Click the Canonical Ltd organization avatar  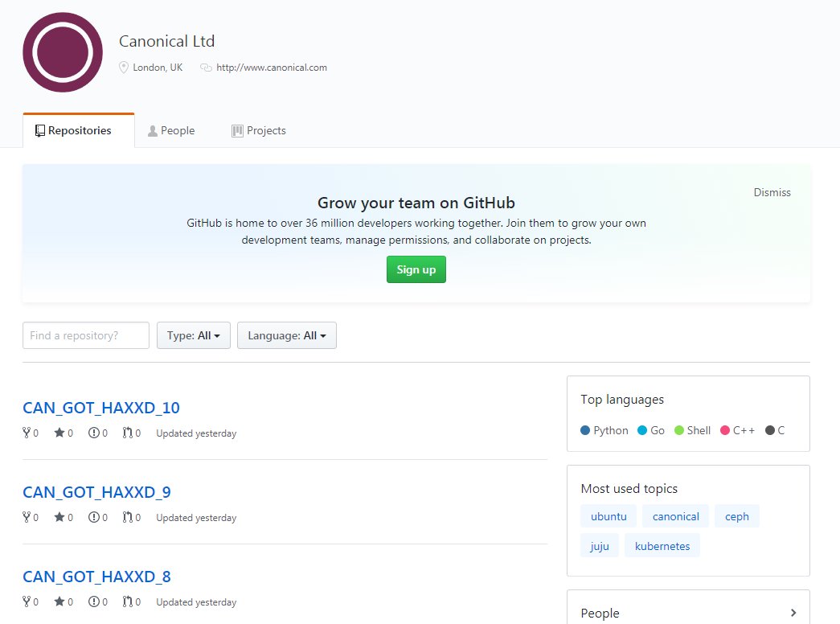click(63, 52)
